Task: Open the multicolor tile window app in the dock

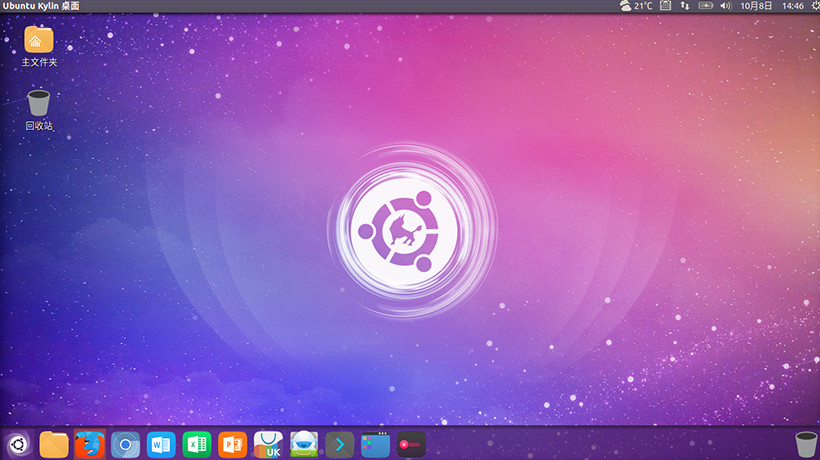Action: 376,444
